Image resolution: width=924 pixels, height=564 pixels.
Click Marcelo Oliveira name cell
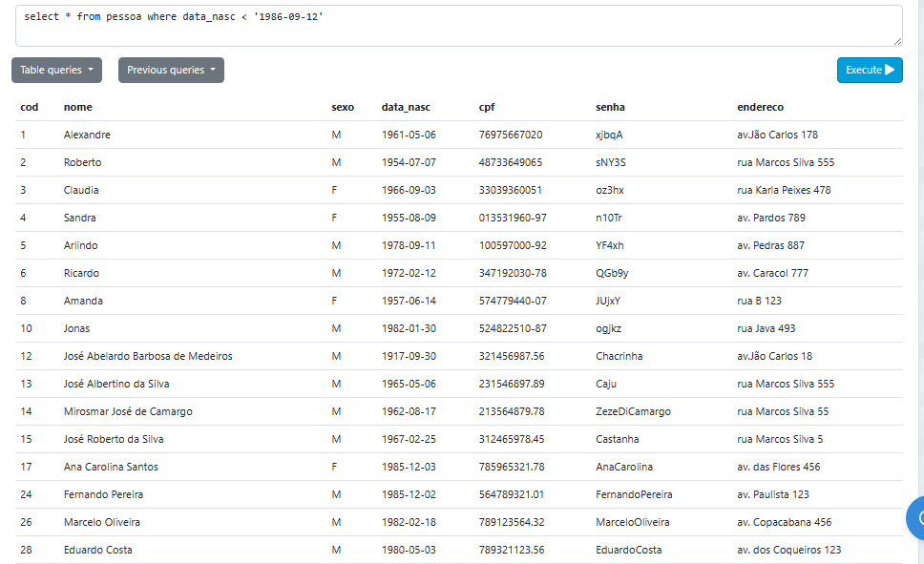click(102, 523)
